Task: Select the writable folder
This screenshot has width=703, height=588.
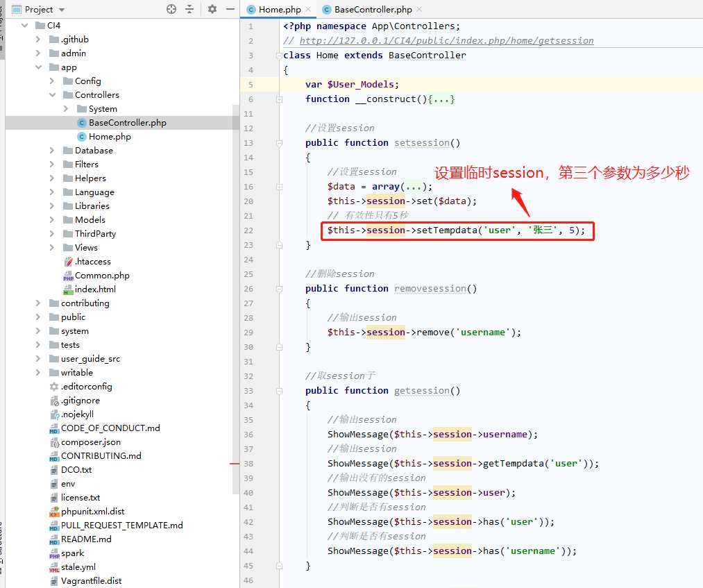Action: point(76,373)
